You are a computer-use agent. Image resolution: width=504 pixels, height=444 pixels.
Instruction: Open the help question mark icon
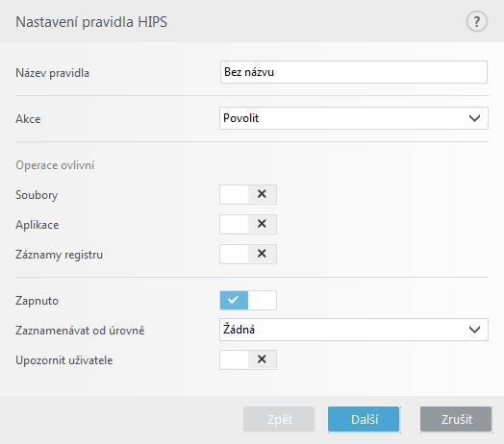(477, 22)
